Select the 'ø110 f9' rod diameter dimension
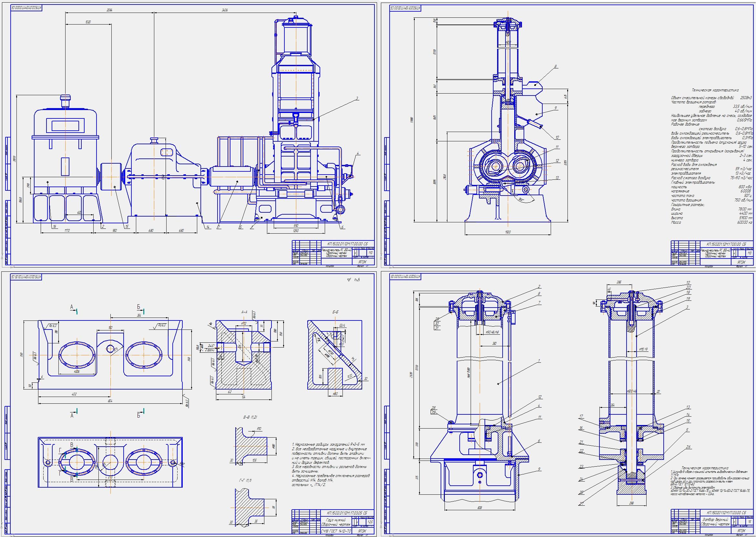Screen dimensions: 756x537 click(644, 349)
